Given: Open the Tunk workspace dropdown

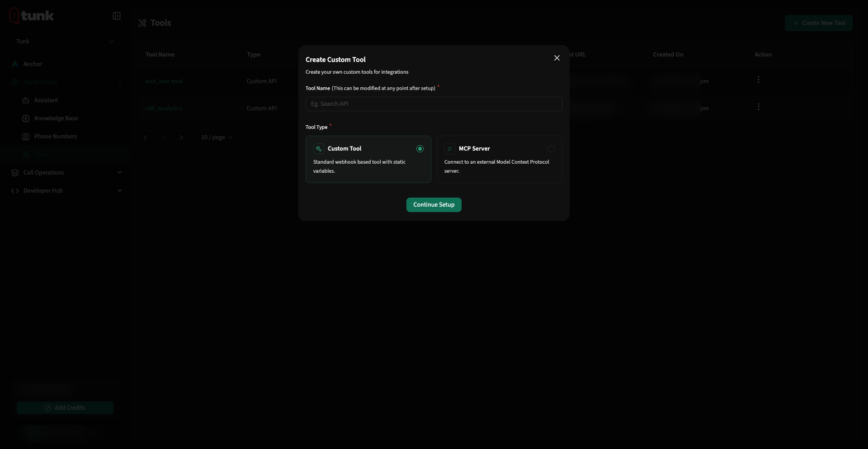Looking at the screenshot, I should 65,42.
